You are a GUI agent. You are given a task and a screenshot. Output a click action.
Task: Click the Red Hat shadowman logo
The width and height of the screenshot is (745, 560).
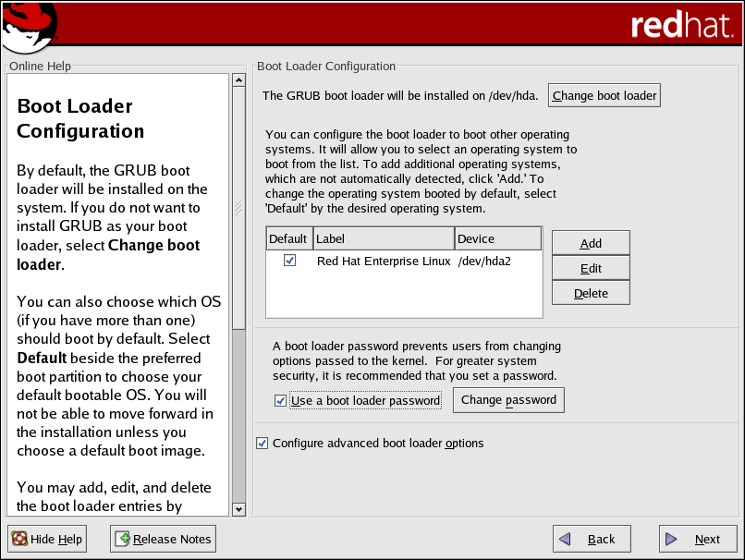(28, 28)
